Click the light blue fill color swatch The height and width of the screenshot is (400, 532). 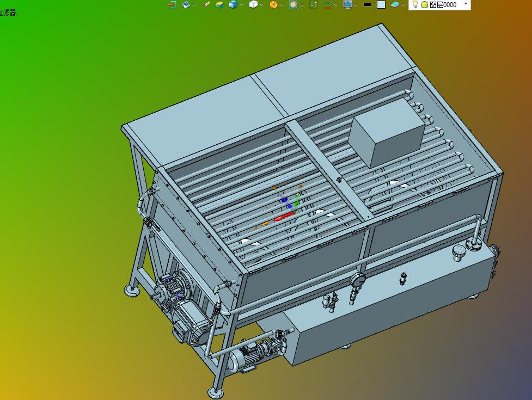click(x=381, y=4)
